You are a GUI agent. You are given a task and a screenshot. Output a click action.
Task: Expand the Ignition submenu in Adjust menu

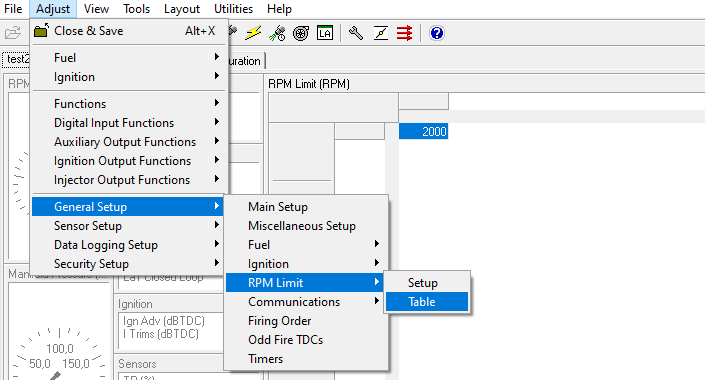129,77
